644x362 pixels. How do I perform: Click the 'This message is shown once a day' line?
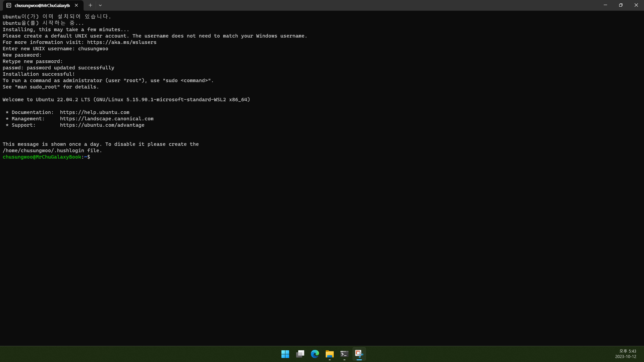click(x=101, y=144)
